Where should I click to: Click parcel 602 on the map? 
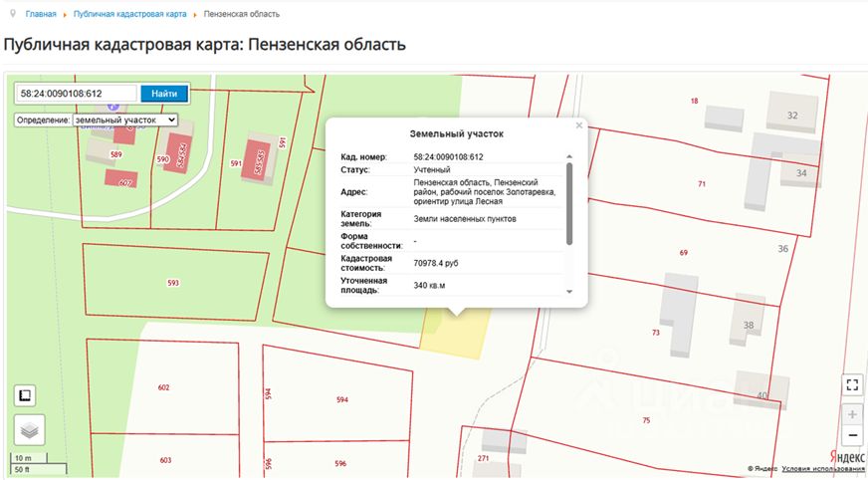pyautogui.click(x=164, y=387)
